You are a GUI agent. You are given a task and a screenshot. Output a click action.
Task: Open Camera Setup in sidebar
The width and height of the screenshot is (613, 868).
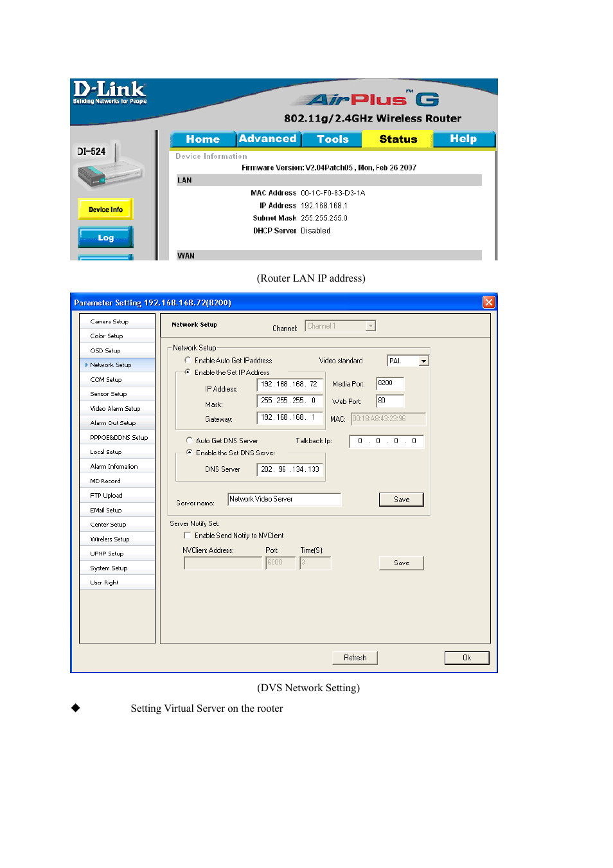tap(117, 321)
